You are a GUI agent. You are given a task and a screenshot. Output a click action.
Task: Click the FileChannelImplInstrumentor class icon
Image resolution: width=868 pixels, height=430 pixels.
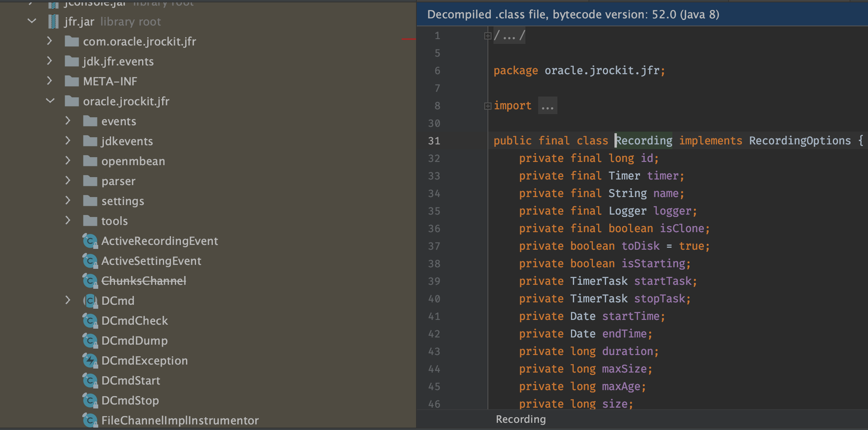click(90, 420)
